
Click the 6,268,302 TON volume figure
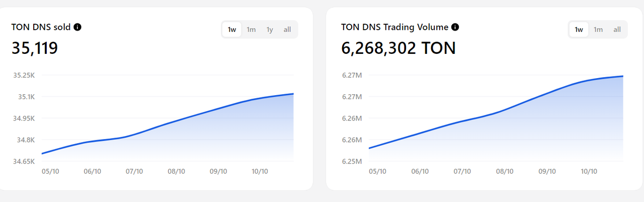(x=398, y=48)
